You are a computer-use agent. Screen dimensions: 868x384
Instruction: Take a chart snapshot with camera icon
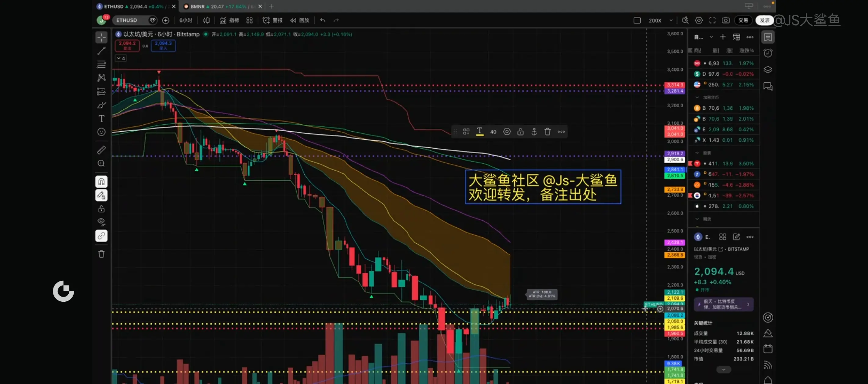[x=725, y=20]
